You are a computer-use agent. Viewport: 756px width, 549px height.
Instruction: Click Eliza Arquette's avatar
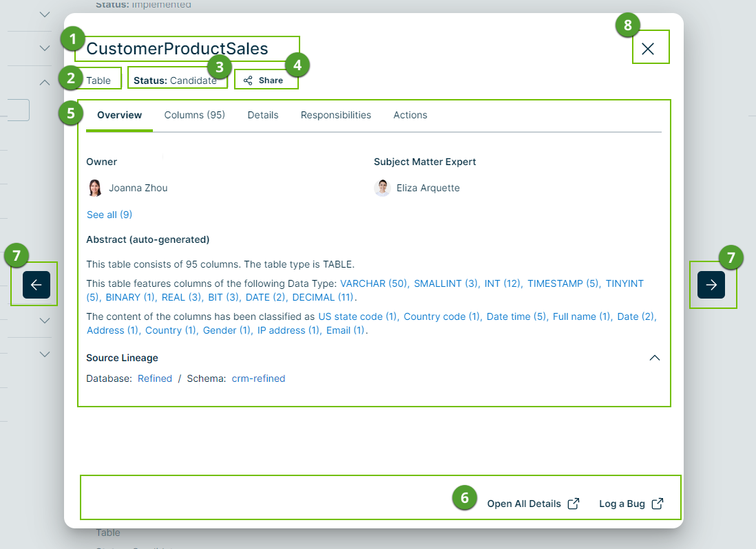(x=382, y=188)
